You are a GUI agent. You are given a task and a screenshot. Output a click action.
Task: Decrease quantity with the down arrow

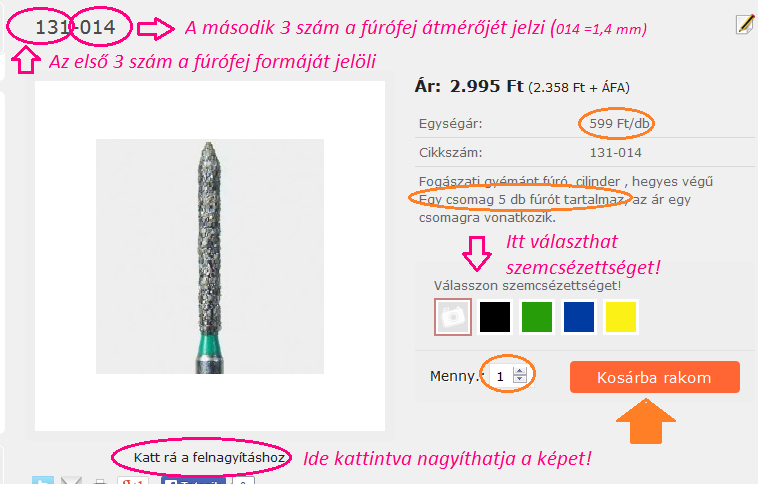[x=520, y=379]
